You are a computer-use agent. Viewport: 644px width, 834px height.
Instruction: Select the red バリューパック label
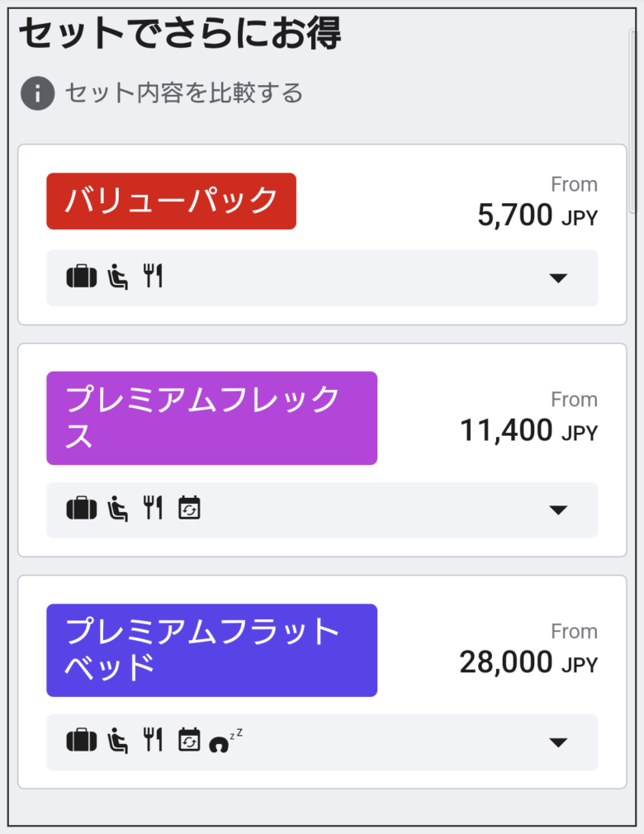[171, 201]
